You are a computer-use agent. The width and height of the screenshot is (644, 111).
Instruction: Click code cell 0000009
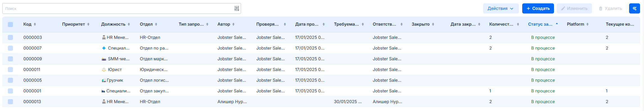(33, 59)
